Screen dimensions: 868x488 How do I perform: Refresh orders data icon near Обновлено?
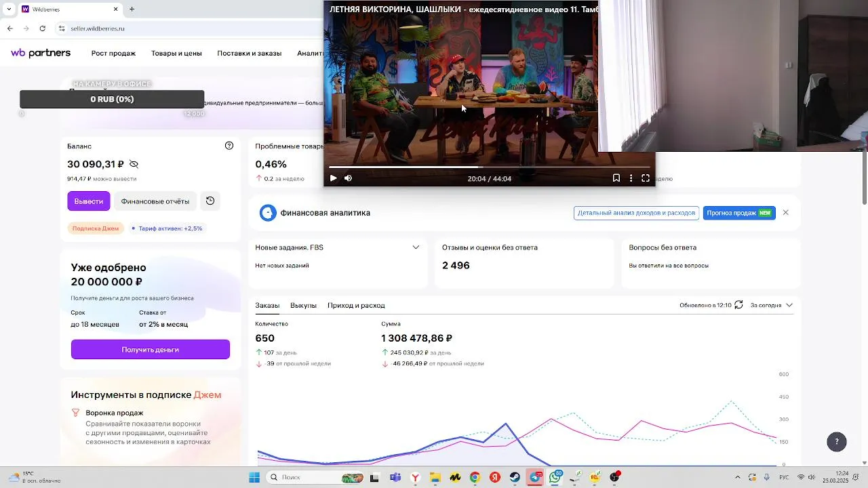(739, 305)
